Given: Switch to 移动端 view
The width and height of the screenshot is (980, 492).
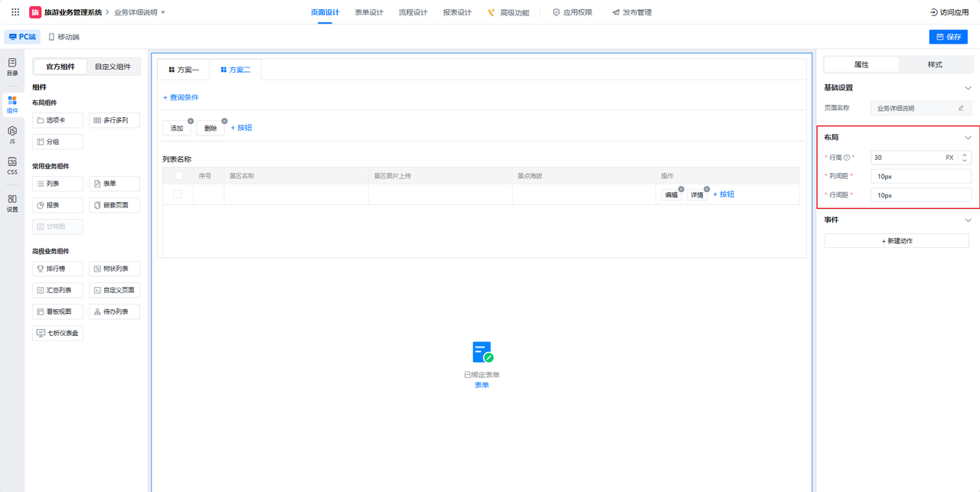Looking at the screenshot, I should [64, 37].
